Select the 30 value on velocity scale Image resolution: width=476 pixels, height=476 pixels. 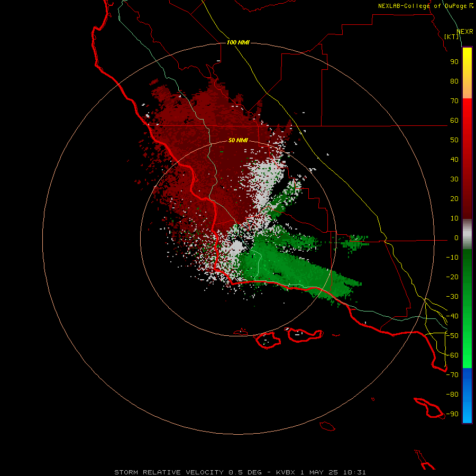[x=454, y=179]
